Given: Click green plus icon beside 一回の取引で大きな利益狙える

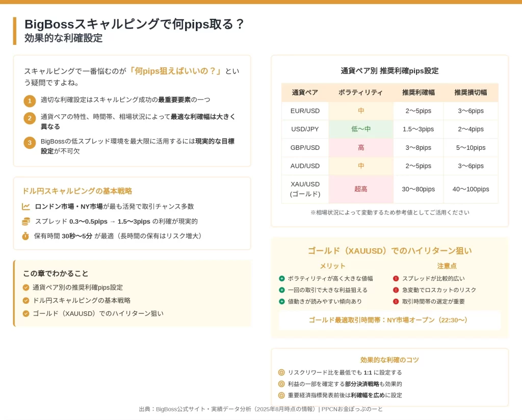Looking at the screenshot, I should pyautogui.click(x=281, y=290).
